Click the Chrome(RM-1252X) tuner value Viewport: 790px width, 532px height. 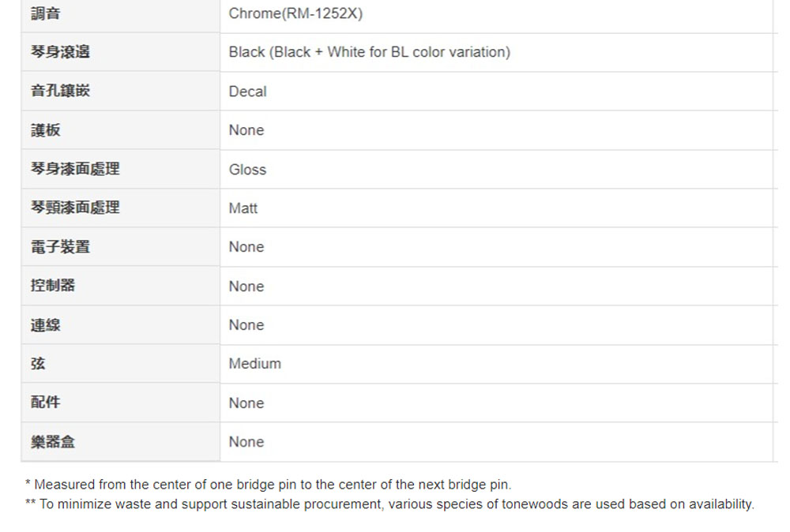click(x=295, y=13)
